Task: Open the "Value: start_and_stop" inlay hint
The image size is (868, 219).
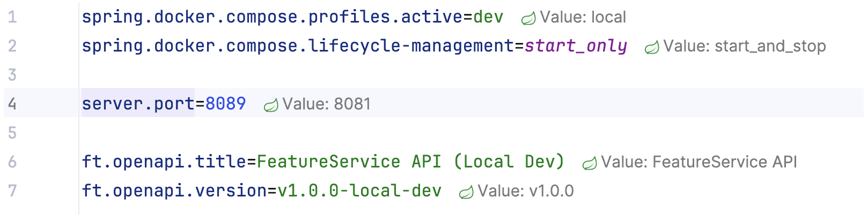Action: [744, 46]
